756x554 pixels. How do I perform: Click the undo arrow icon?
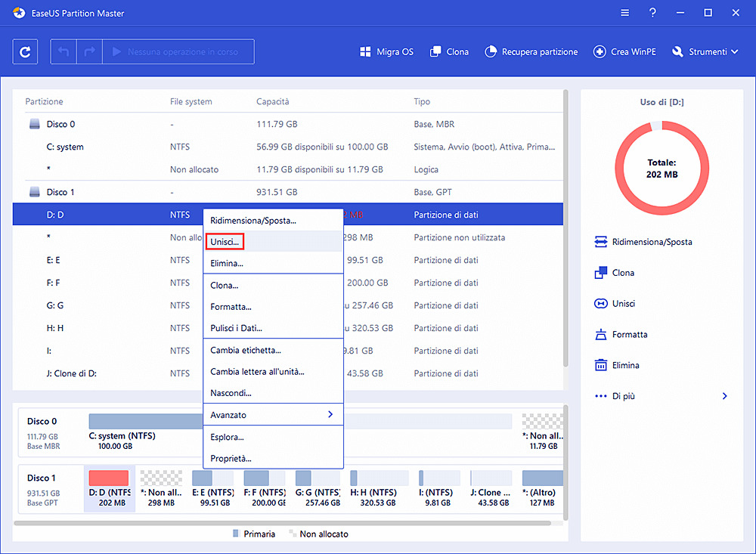click(64, 51)
